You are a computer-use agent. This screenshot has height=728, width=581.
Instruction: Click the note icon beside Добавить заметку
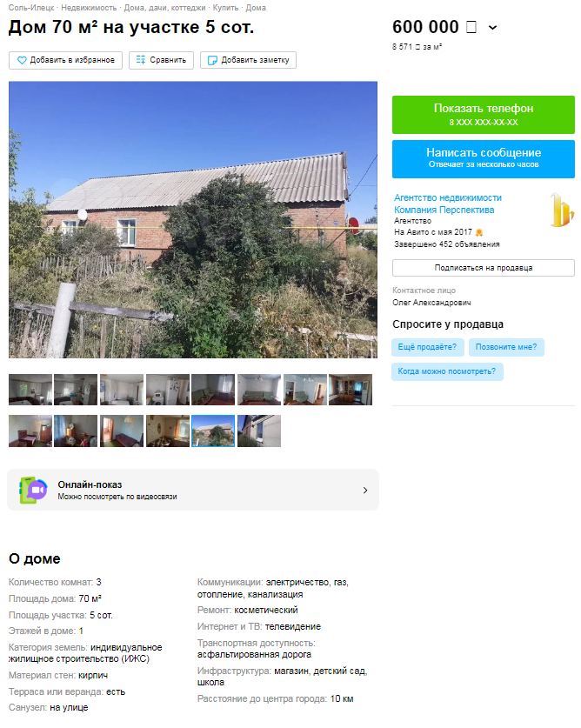(212, 60)
